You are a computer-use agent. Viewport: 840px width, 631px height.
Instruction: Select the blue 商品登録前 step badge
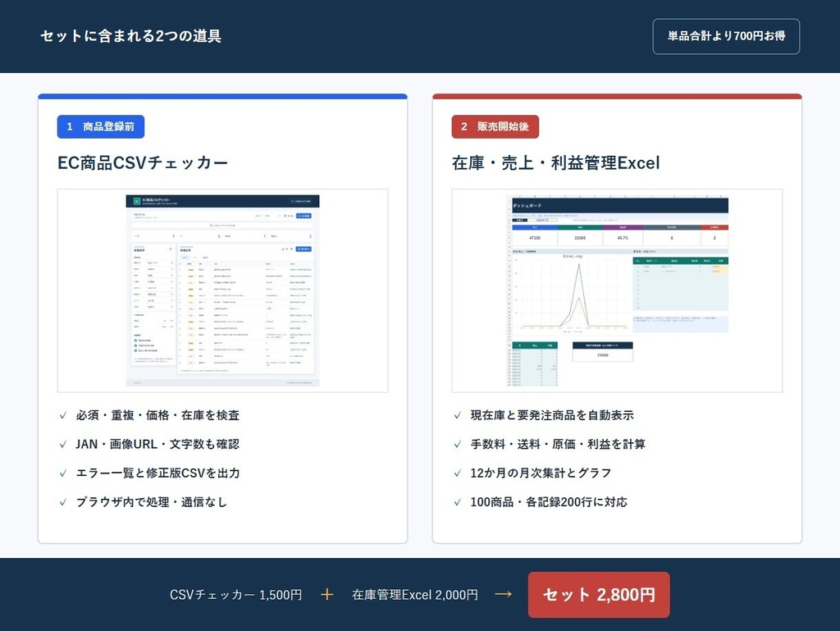(x=101, y=127)
